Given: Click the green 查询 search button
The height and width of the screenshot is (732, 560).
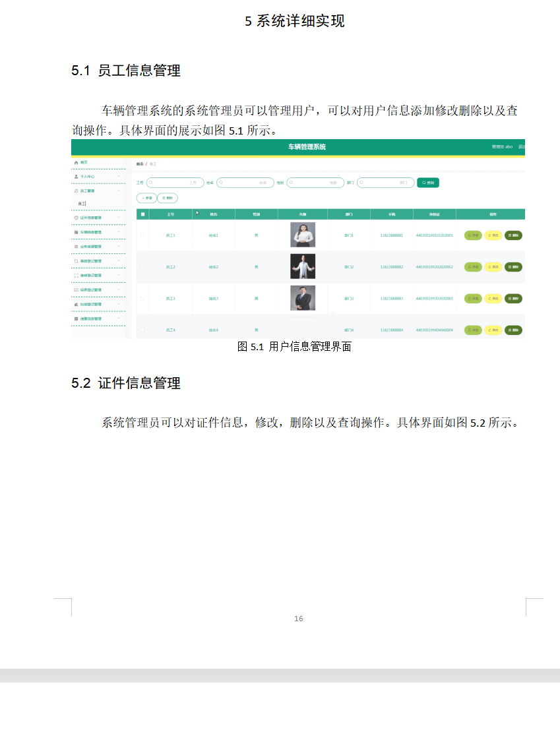Looking at the screenshot, I should [429, 182].
